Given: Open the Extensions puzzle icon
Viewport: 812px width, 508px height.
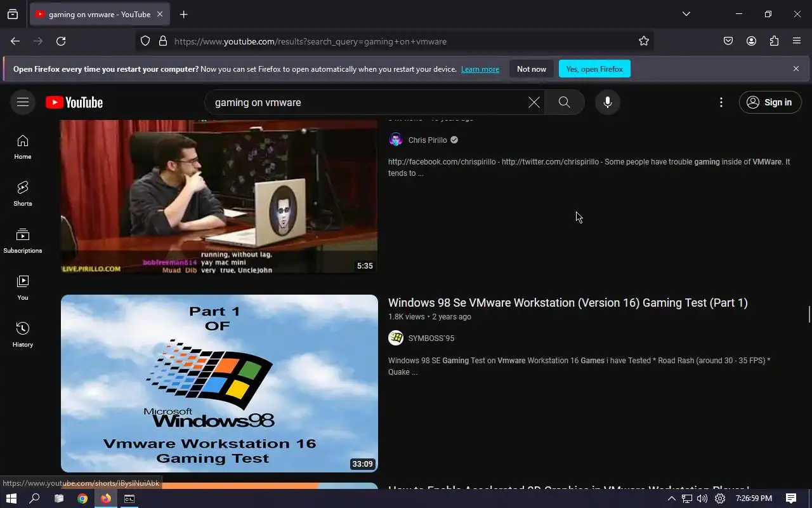Looking at the screenshot, I should pyautogui.click(x=774, y=41).
